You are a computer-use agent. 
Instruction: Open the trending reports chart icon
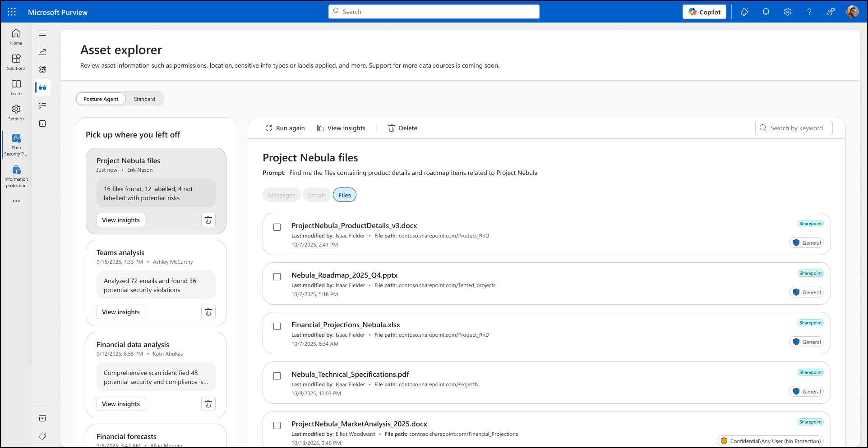42,51
